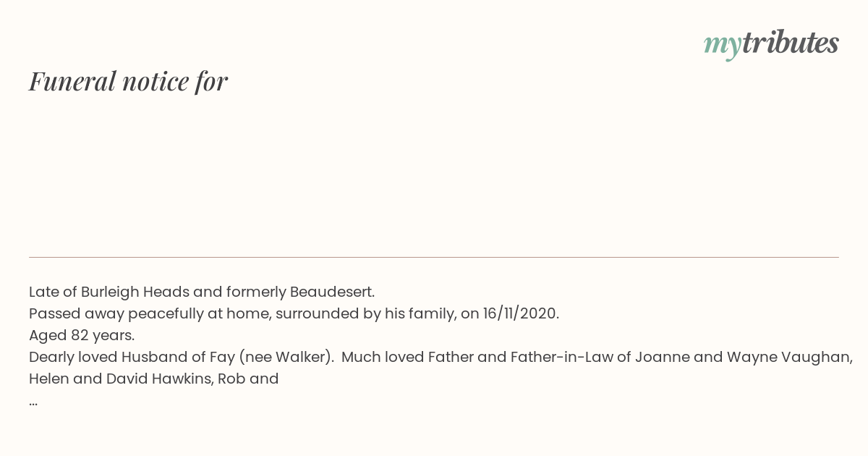Click the mytributes logo
Image resolution: width=868 pixels, height=456 pixels.
tap(771, 44)
